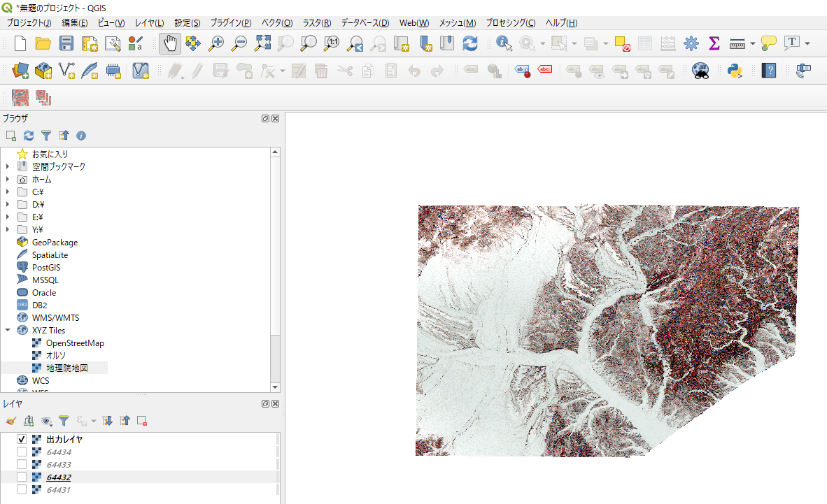Select OpenStreetMap under XYZ Tiles

pos(75,343)
